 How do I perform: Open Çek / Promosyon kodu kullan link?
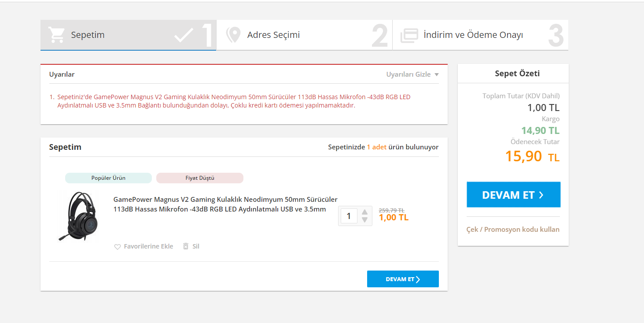[x=513, y=229]
